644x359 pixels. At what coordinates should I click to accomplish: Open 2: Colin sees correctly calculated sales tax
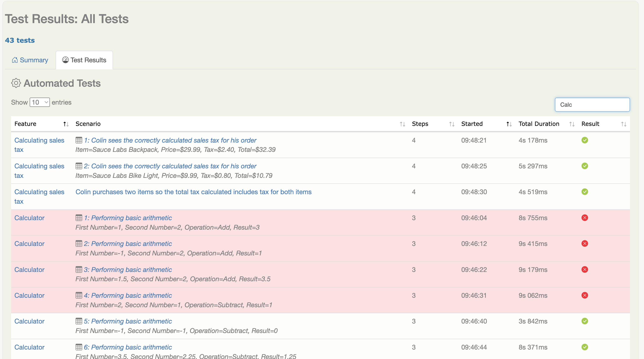[x=170, y=166]
